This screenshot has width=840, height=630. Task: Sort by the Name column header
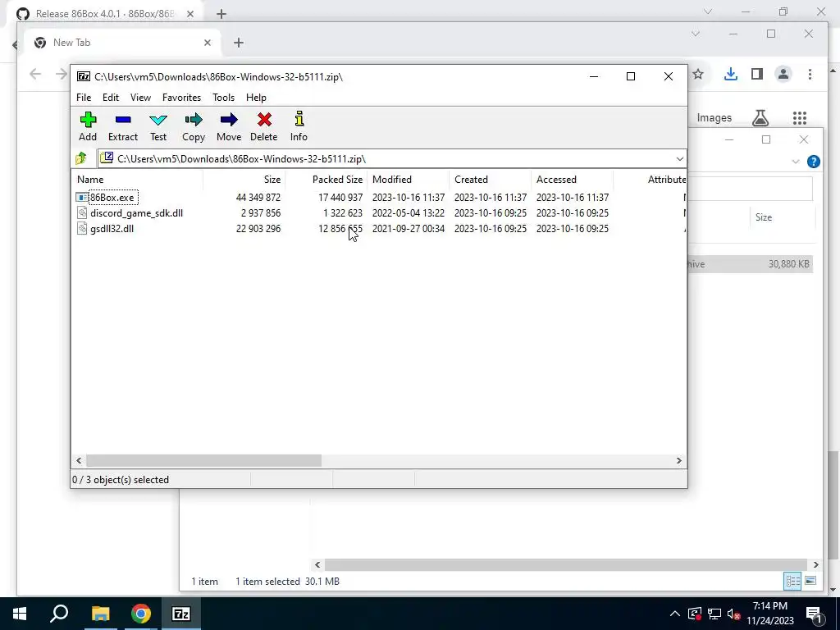(x=137, y=180)
